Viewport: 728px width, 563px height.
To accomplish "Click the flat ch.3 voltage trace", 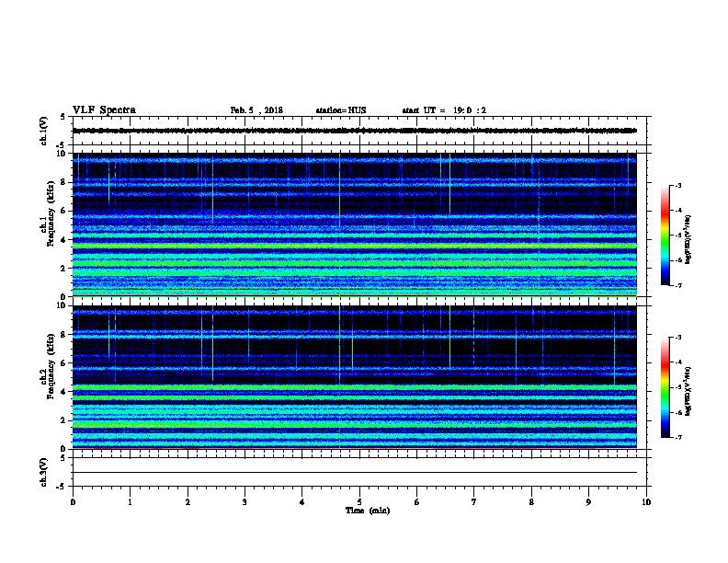I will point(355,473).
